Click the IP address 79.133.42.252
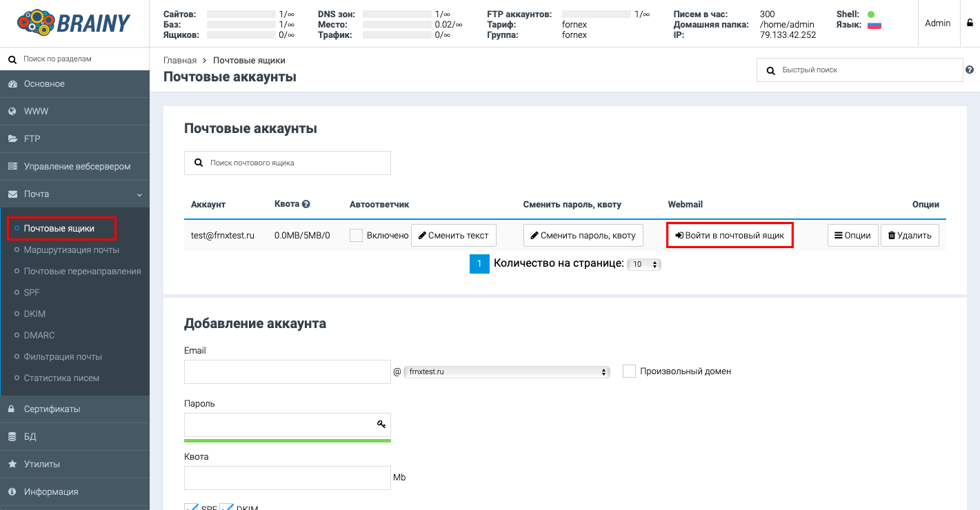This screenshot has height=510, width=980. (x=788, y=34)
